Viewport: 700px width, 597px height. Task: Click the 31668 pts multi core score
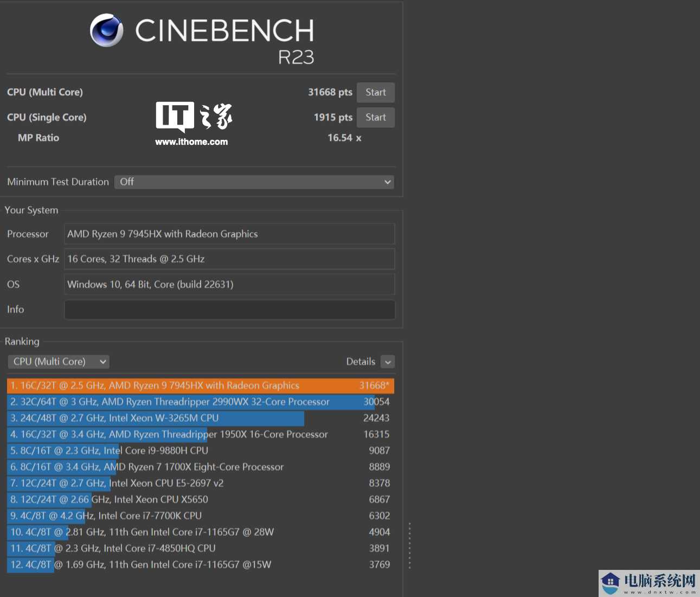(330, 92)
